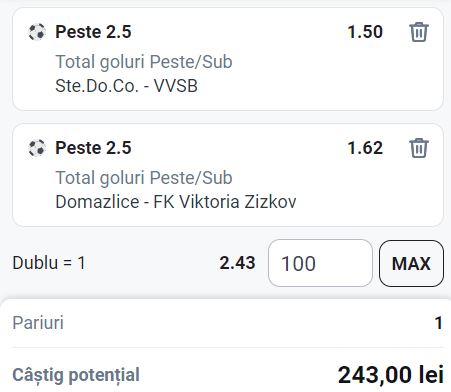Remove the Domazlice - FK Viktoria Zizkov bet
This screenshot has height=392, width=451.
coord(418,148)
